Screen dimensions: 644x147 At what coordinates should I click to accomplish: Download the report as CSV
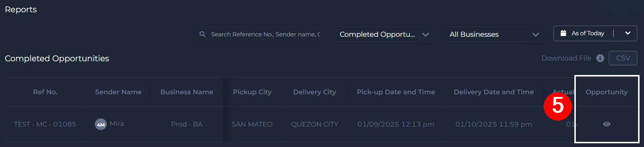(x=623, y=58)
